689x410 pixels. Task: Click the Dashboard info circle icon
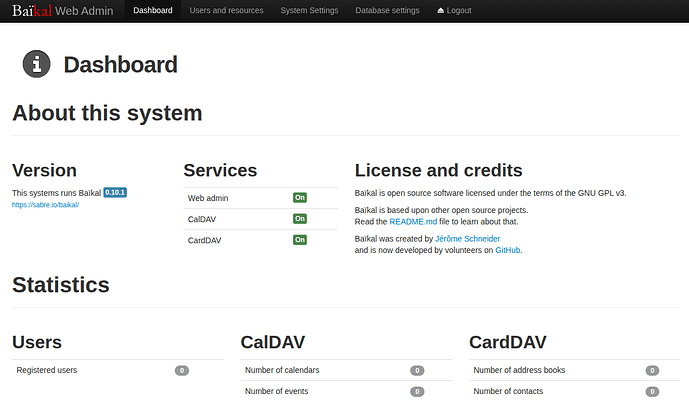(37, 65)
